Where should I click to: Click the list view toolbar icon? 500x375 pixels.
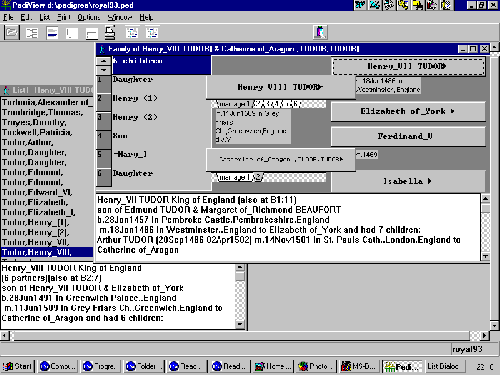coord(52,33)
